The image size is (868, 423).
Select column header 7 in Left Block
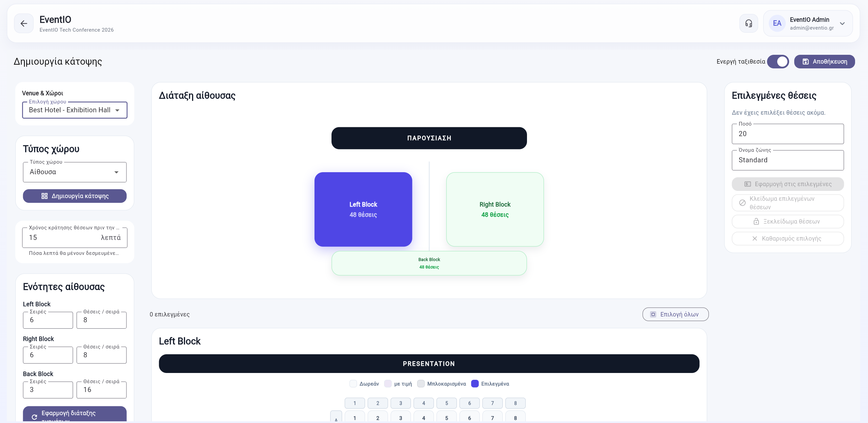click(x=493, y=403)
